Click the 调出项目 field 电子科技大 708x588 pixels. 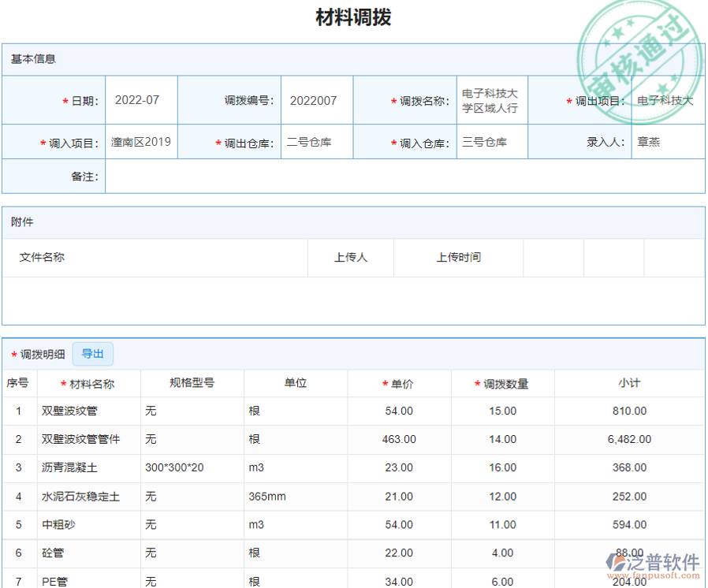[666, 99]
